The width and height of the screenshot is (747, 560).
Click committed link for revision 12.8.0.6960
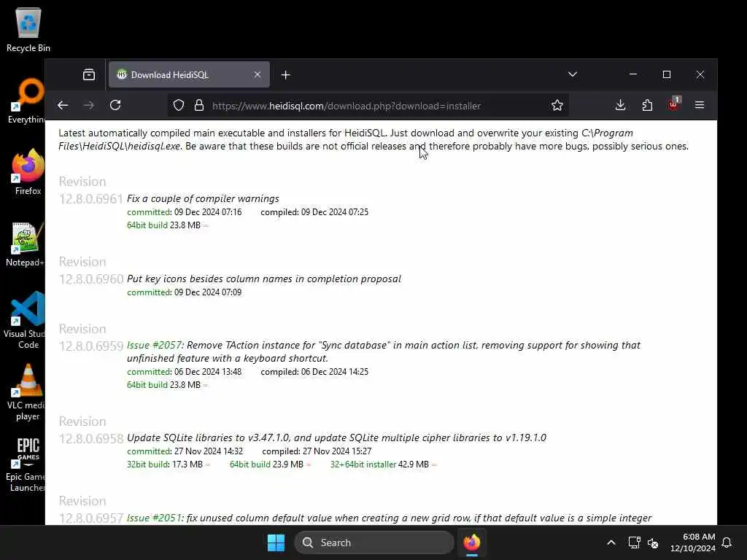[x=149, y=292]
